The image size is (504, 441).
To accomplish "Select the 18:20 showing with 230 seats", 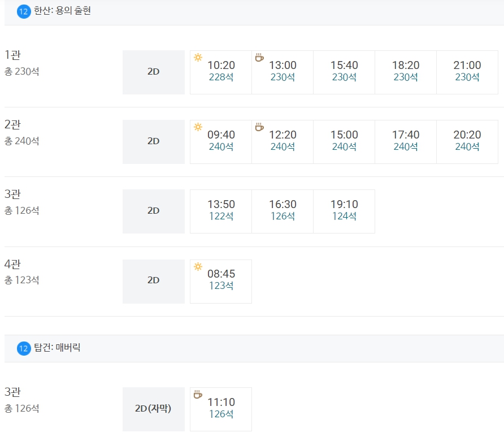I will pyautogui.click(x=406, y=72).
